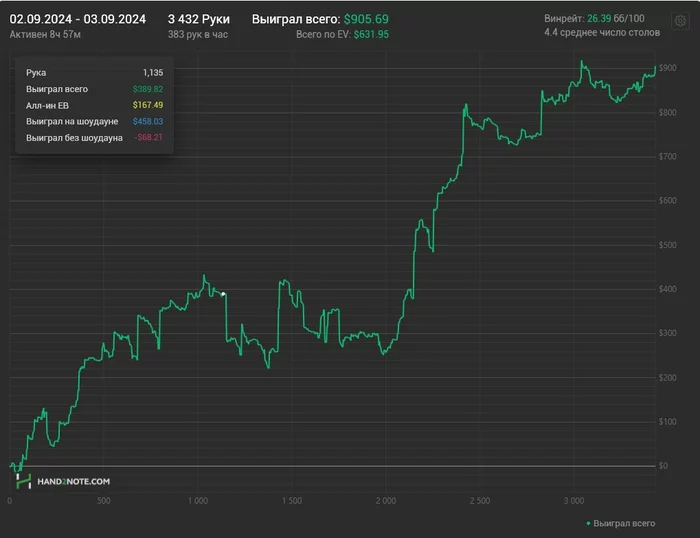Click the tooltip 'Выиграл всего' value $389.82
The height and width of the screenshot is (538, 700).
click(148, 89)
